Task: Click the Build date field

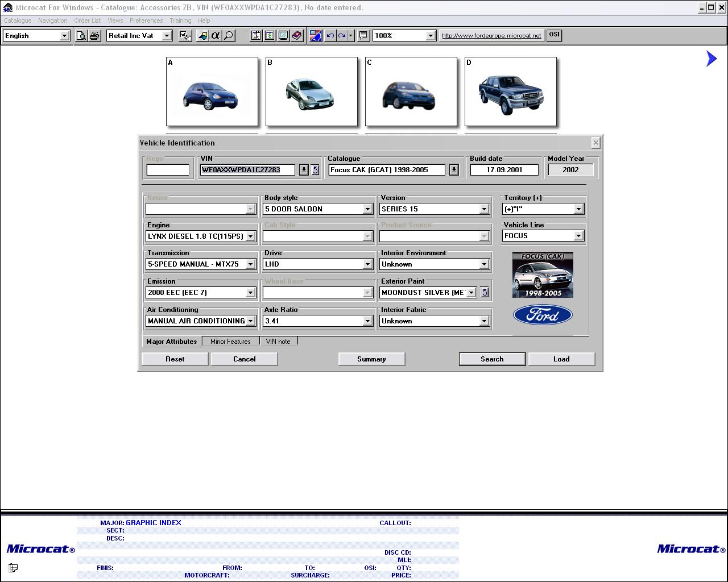Action: click(504, 170)
